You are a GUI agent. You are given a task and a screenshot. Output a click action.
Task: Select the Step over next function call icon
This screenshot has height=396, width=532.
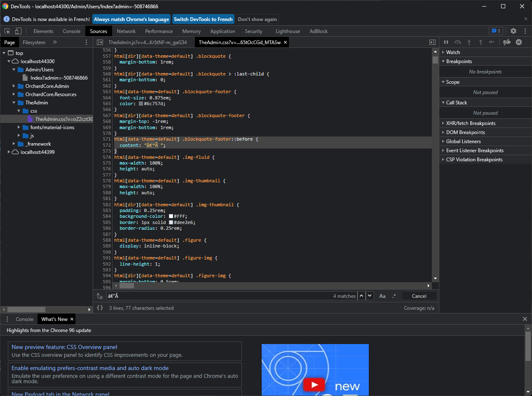coord(458,42)
